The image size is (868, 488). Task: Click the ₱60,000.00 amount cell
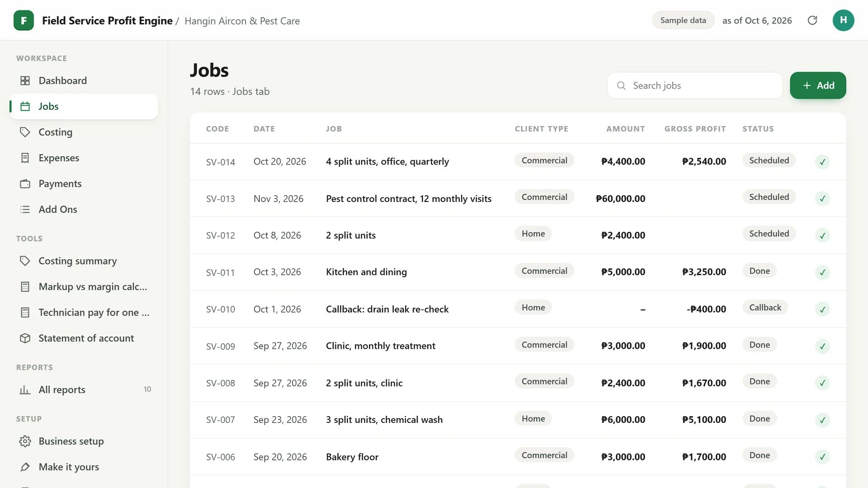620,198
